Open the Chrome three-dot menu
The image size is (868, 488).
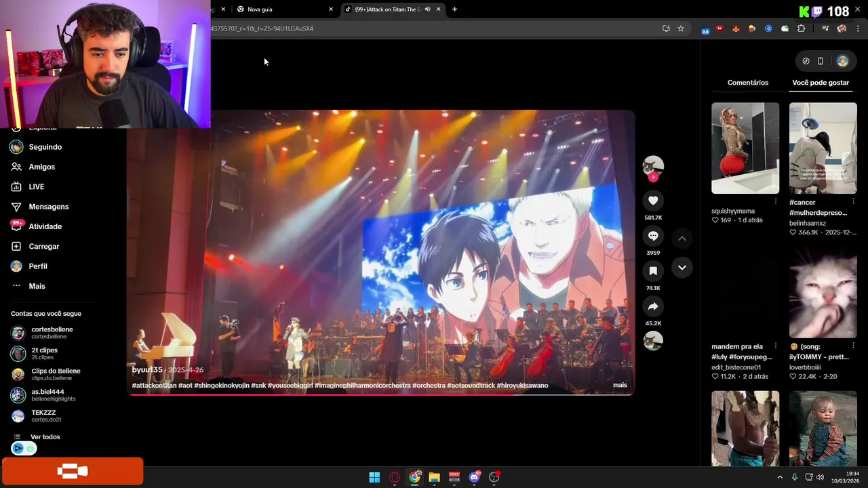point(859,28)
